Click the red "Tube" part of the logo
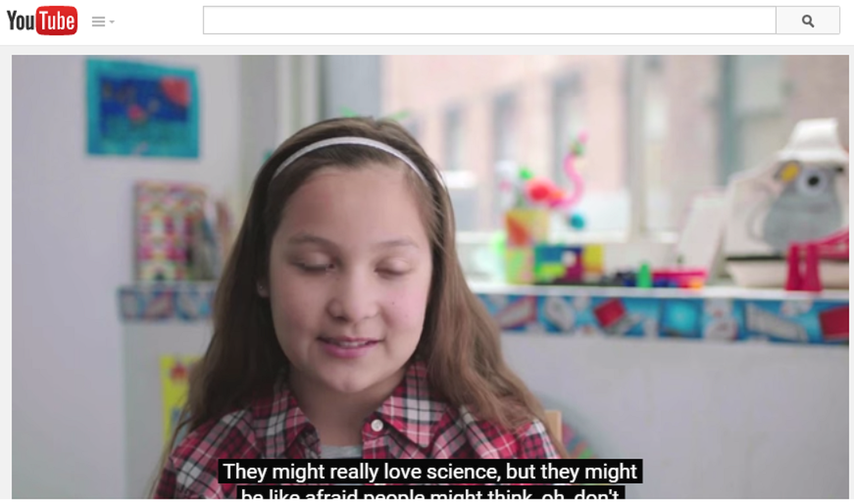This screenshot has height=504, width=854. pos(57,21)
